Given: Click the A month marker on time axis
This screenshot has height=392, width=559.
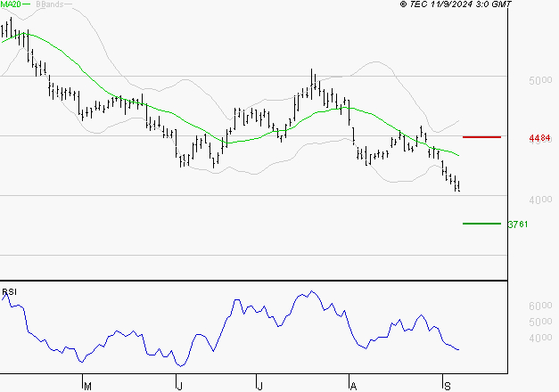Looking at the screenshot, I should [x=353, y=386].
